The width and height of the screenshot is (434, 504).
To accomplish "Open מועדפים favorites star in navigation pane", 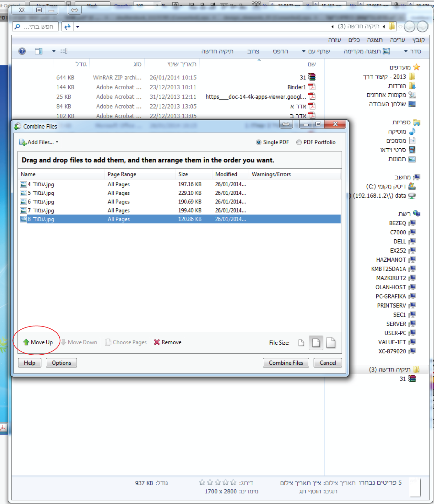I will click(417, 67).
